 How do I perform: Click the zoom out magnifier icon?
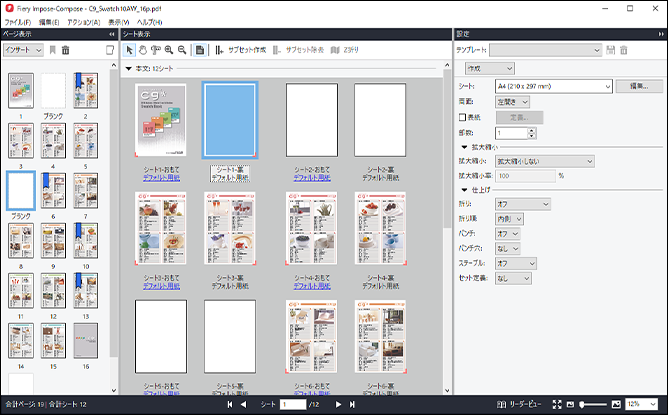(182, 50)
